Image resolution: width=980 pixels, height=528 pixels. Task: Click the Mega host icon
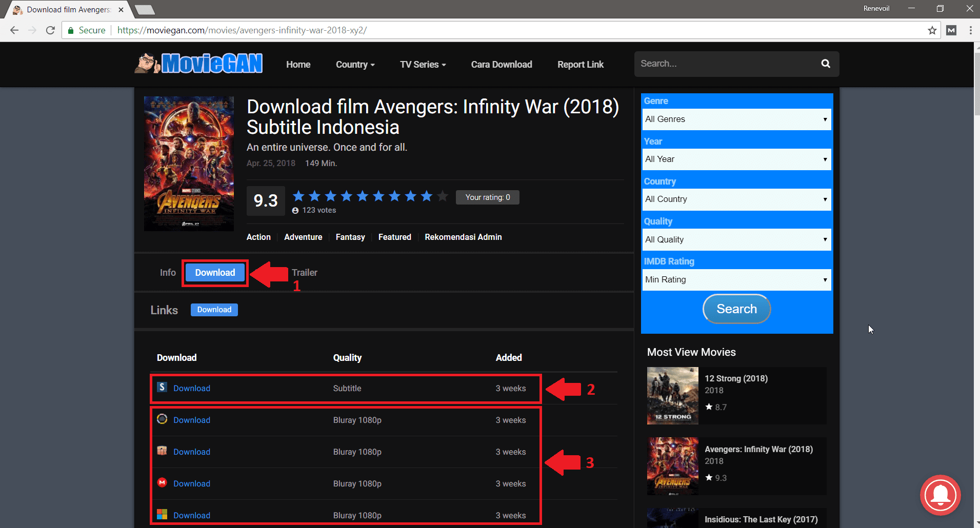[x=162, y=482]
